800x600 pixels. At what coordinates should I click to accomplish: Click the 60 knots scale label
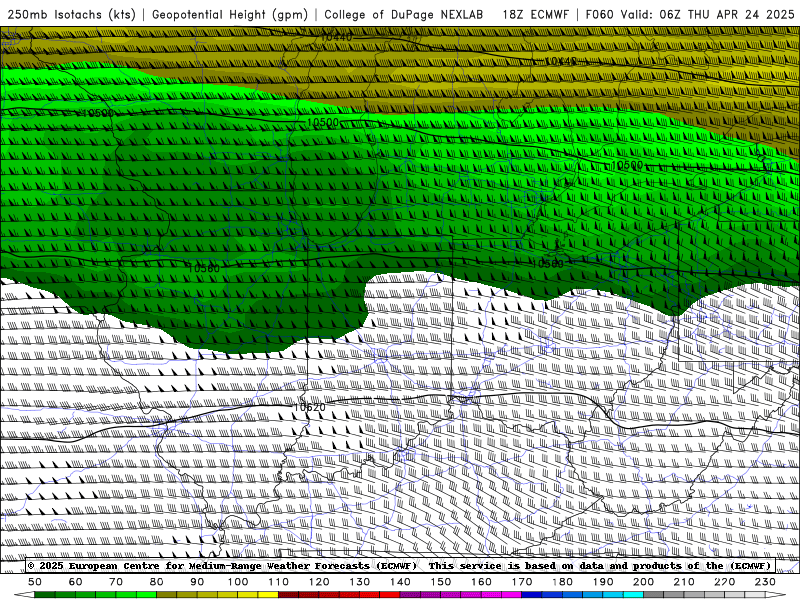point(75,582)
